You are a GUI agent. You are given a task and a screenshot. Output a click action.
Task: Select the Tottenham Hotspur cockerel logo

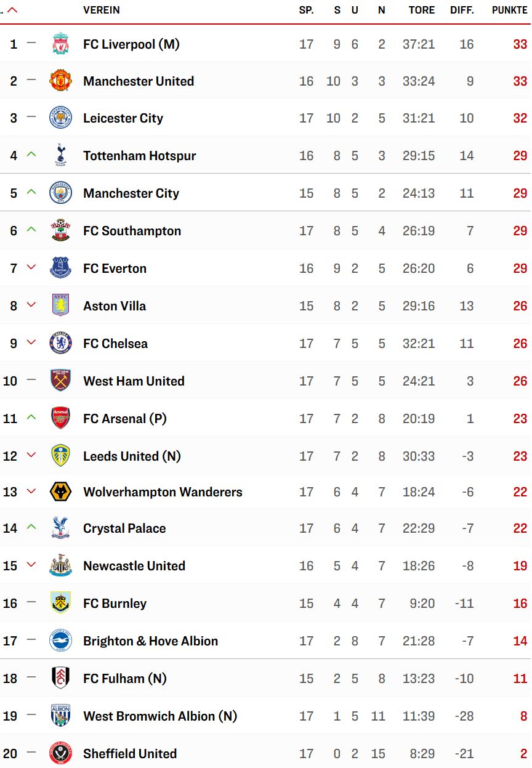point(60,155)
